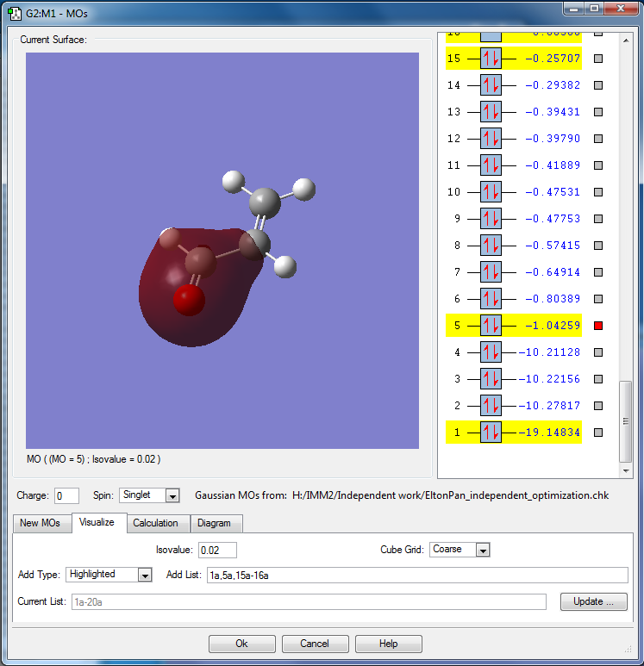Select the Visualize tab
Viewport: 644px width, 666px height.
point(97,522)
